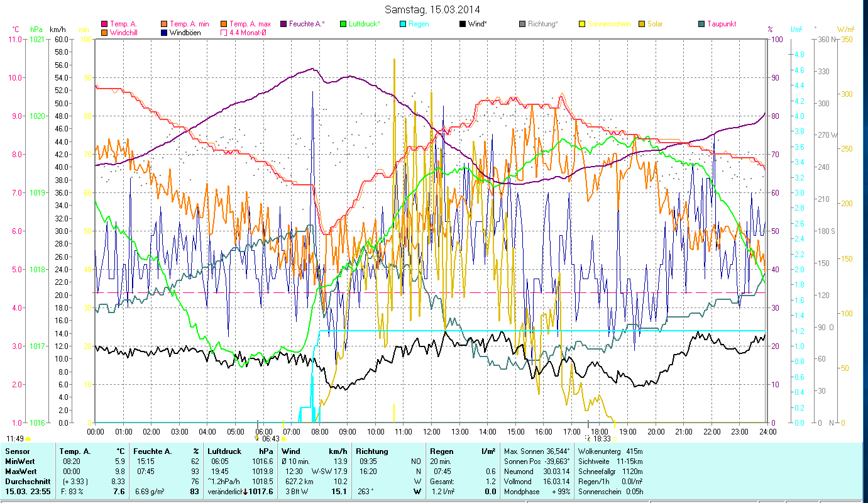Click the 'Richtung' table column header
Screen dimensions: 868x503
tap(372, 451)
